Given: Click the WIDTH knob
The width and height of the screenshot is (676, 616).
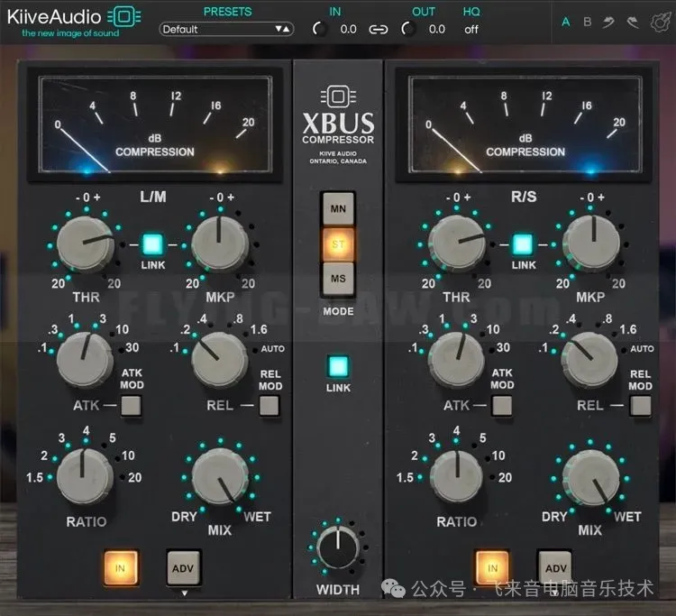Looking at the screenshot, I should click(x=338, y=548).
